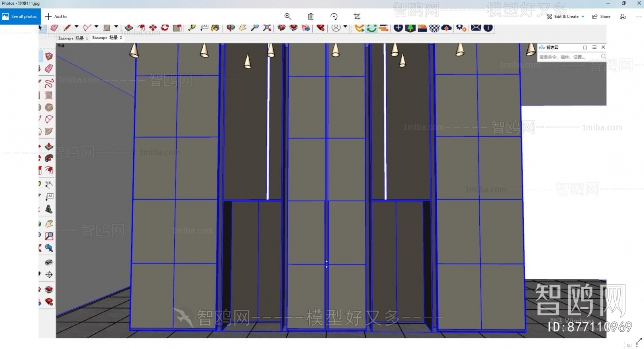Pick the Eraser tool in top toolbar

[54, 28]
